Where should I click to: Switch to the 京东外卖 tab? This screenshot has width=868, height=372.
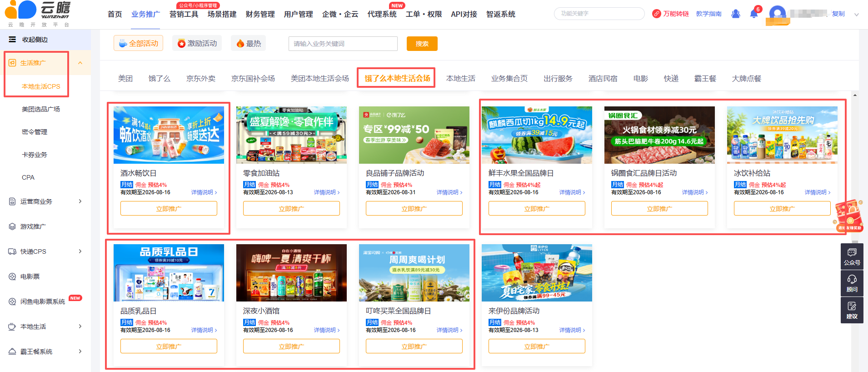[x=201, y=78]
